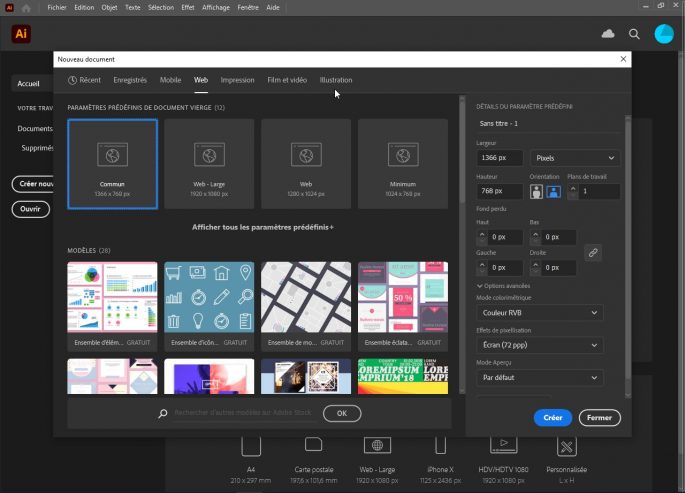Open the Creative Cloud sync icon

(x=608, y=34)
